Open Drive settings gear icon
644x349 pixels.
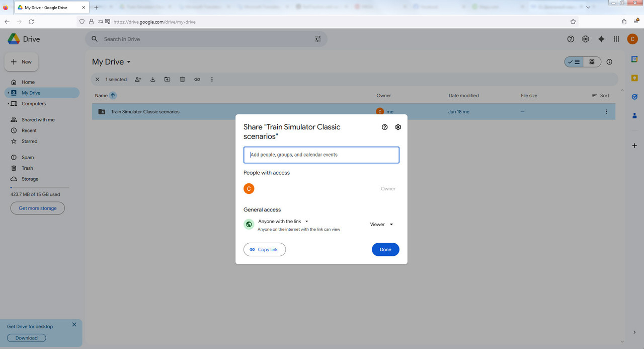[586, 39]
